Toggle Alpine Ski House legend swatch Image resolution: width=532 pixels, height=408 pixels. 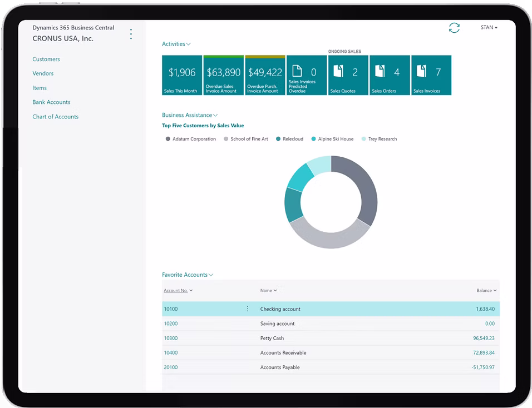(313, 139)
